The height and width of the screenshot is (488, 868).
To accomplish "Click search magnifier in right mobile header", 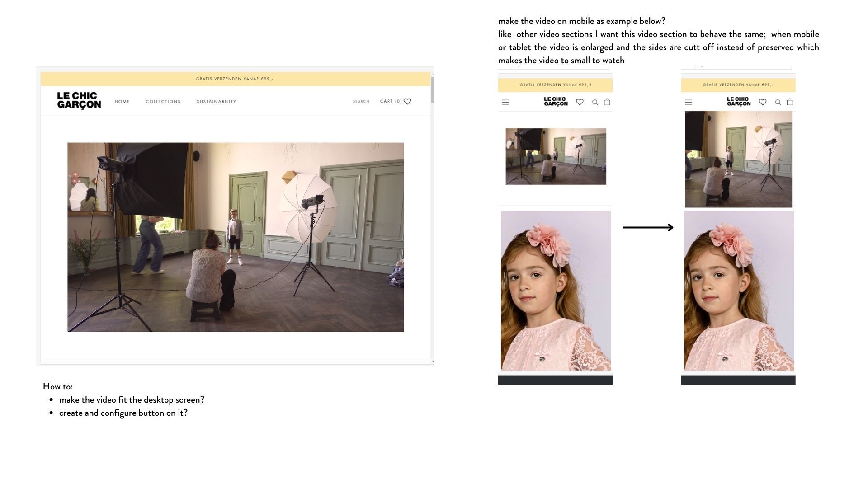I will (x=778, y=102).
